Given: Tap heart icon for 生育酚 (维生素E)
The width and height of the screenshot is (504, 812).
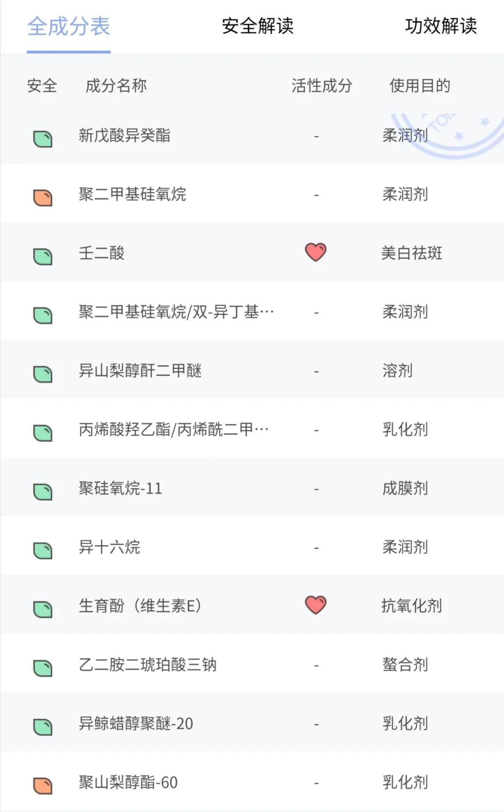Looking at the screenshot, I should (315, 605).
